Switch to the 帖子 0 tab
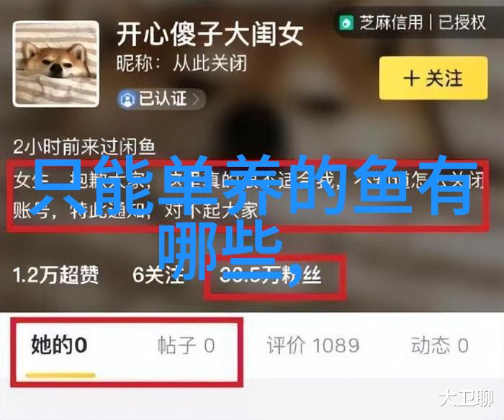504x420 pixels. (186, 346)
